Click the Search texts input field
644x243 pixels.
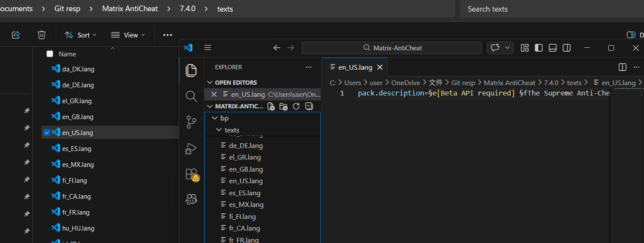[550, 9]
